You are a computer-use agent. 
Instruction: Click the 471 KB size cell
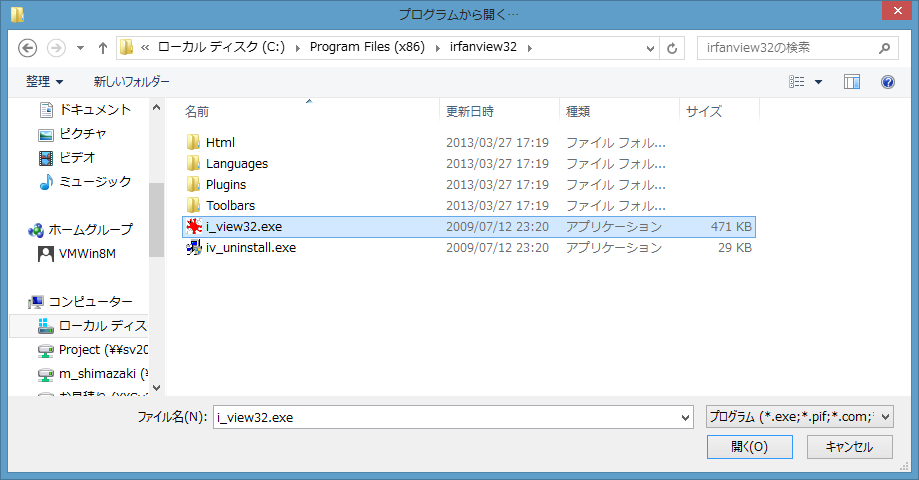731,227
